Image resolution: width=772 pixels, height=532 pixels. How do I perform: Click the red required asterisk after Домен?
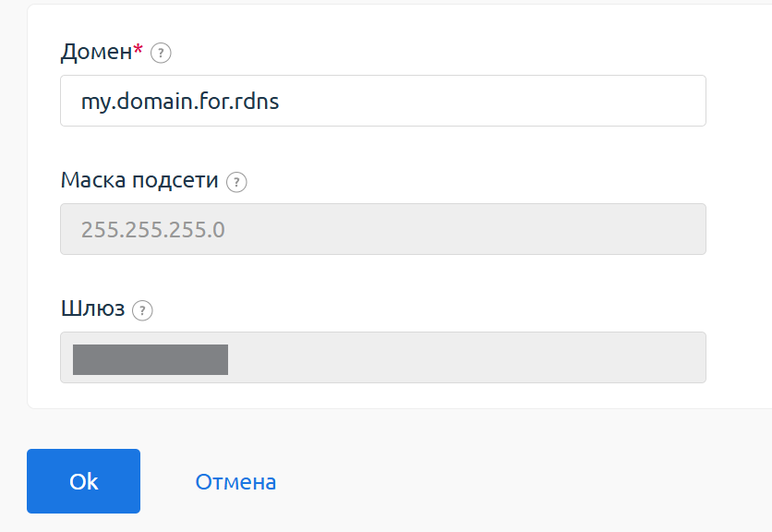[139, 52]
